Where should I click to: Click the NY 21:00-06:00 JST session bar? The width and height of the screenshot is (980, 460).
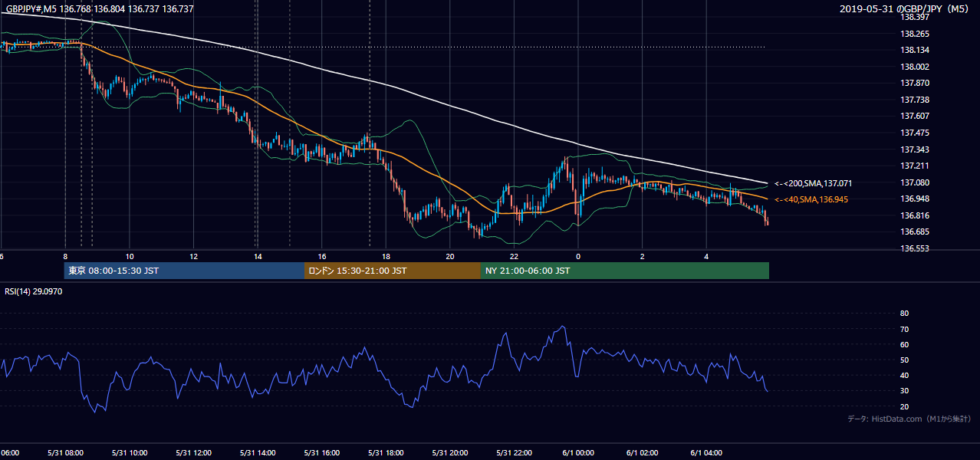pyautogui.click(x=625, y=271)
